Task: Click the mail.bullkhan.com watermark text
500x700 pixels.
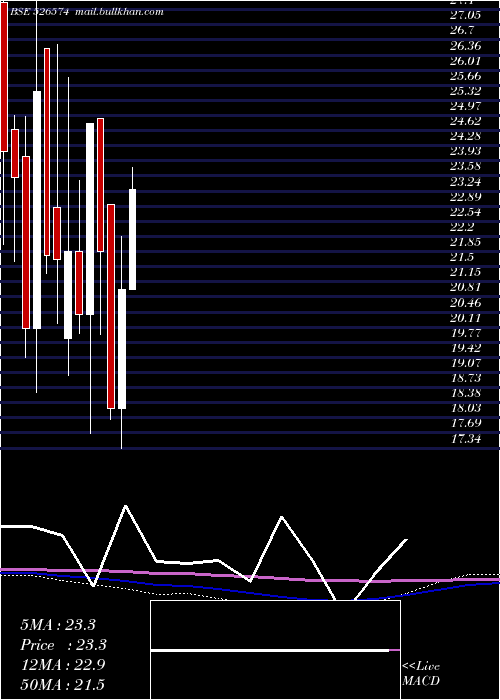Action: click(120, 12)
